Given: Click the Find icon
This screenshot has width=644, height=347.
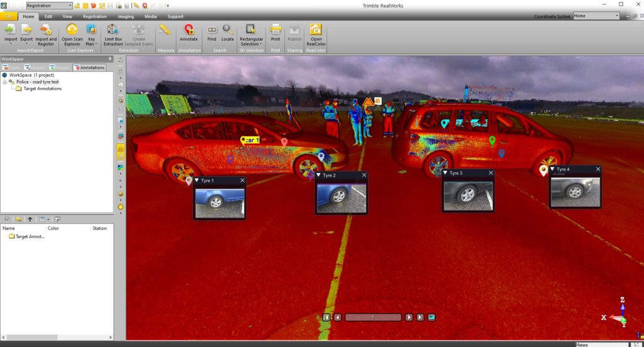Looking at the screenshot, I should (x=211, y=30).
